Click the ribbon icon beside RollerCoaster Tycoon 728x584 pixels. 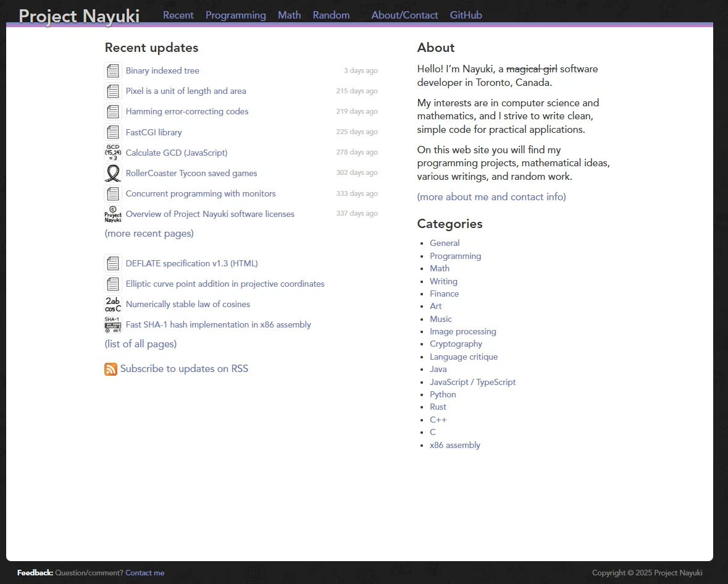pyautogui.click(x=112, y=173)
